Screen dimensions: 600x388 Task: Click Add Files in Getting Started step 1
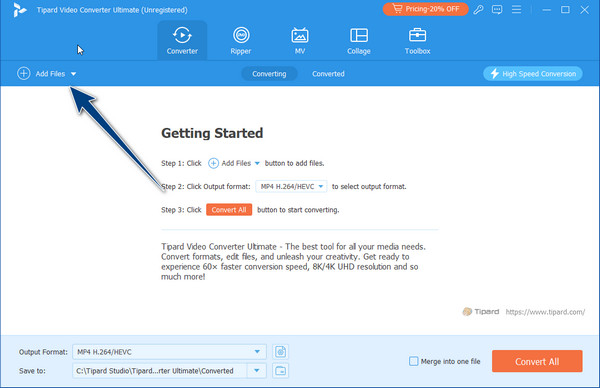[x=229, y=163]
